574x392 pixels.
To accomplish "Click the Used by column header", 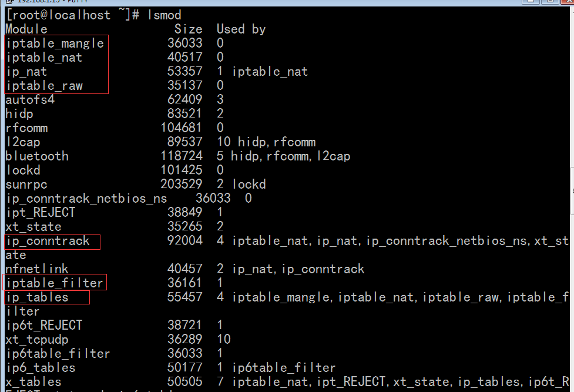I will point(241,29).
